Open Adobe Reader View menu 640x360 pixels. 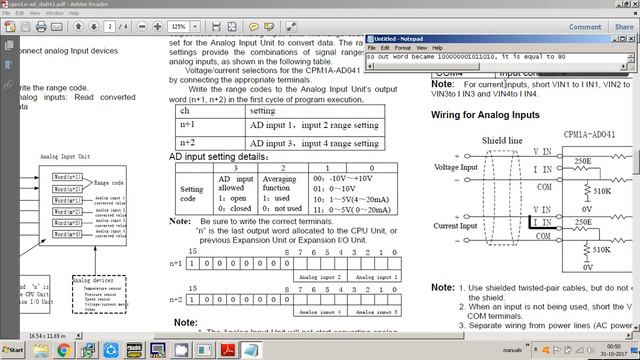pos(35,13)
